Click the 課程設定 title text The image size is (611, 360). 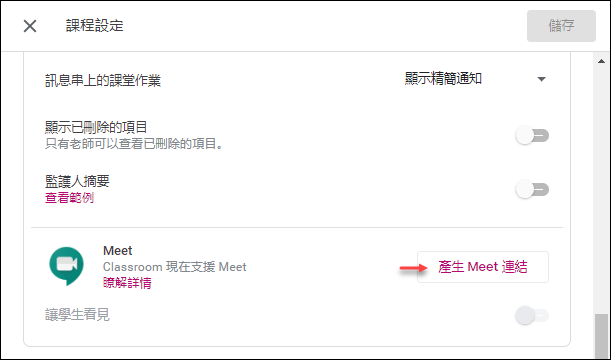[95, 26]
